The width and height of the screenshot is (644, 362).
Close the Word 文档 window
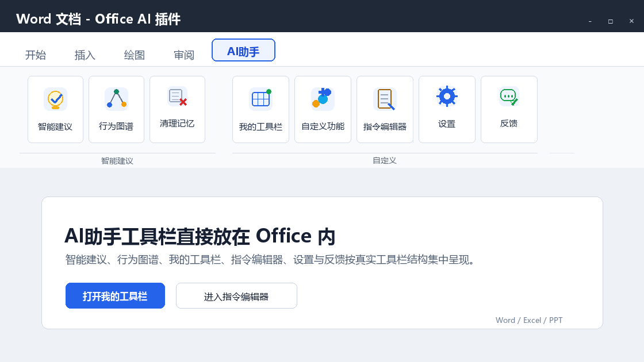(632, 21)
